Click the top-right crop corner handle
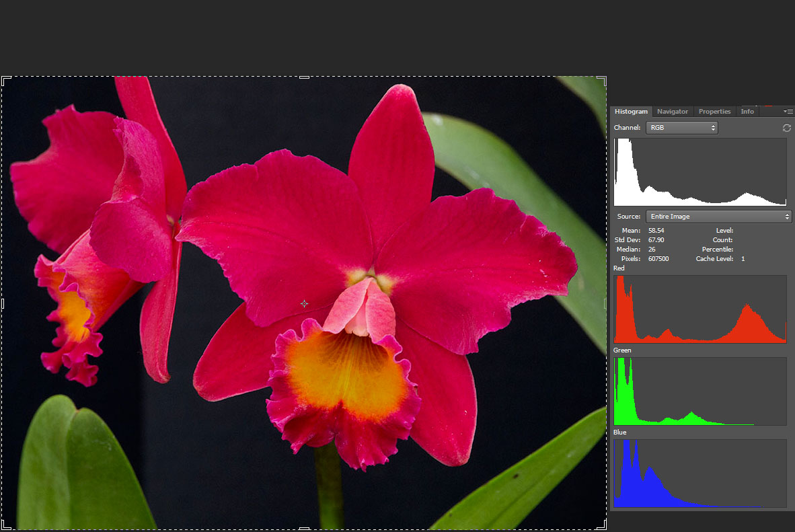This screenshot has width=795, height=532. 602,81
